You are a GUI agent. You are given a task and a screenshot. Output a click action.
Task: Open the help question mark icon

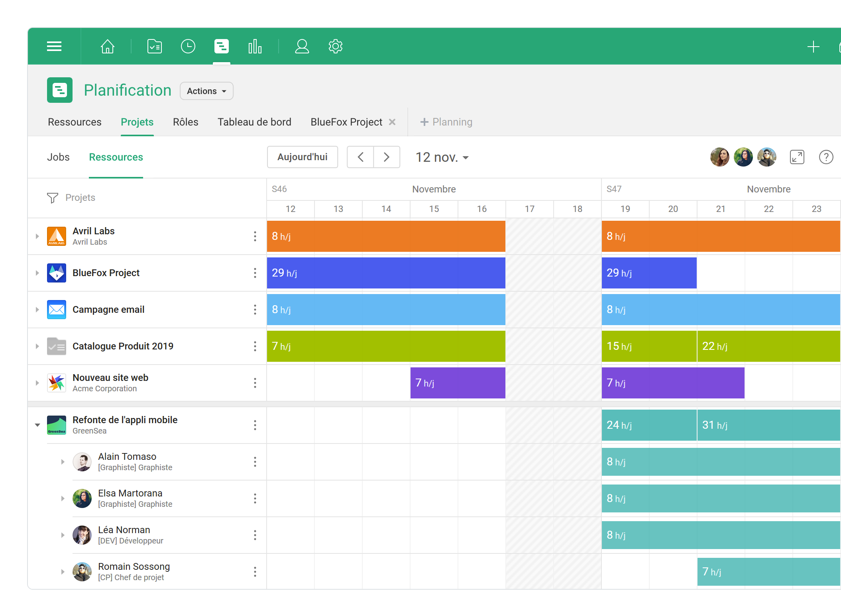[826, 157]
